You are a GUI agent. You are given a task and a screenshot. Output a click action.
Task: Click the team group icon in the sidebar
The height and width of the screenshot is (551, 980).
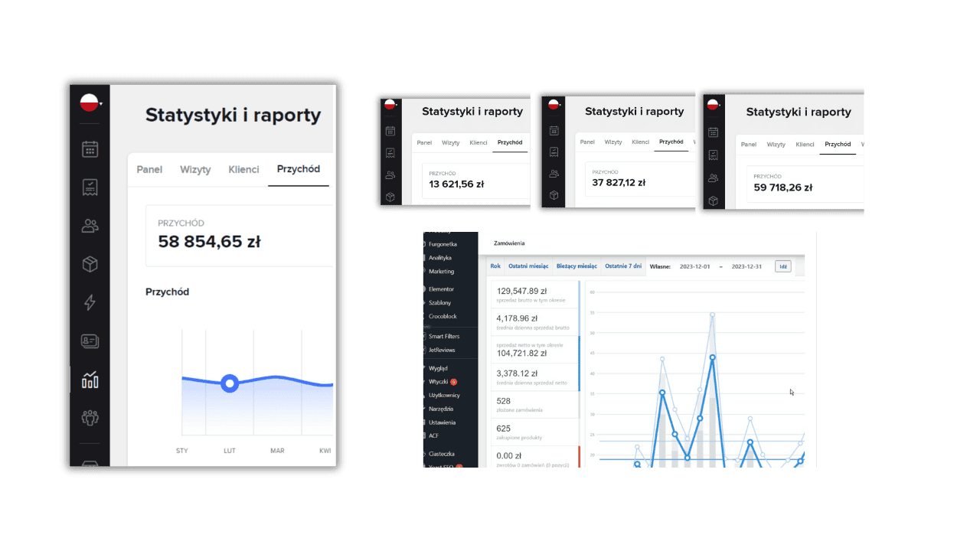coord(90,418)
